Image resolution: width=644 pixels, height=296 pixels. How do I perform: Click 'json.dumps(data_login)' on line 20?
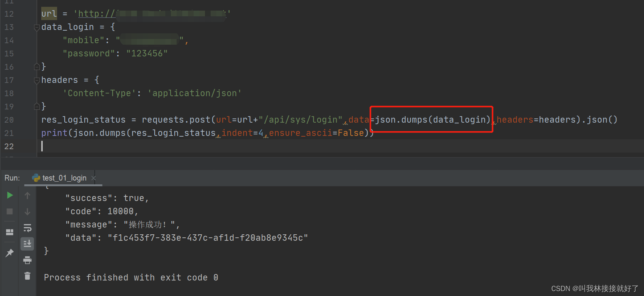tap(433, 120)
